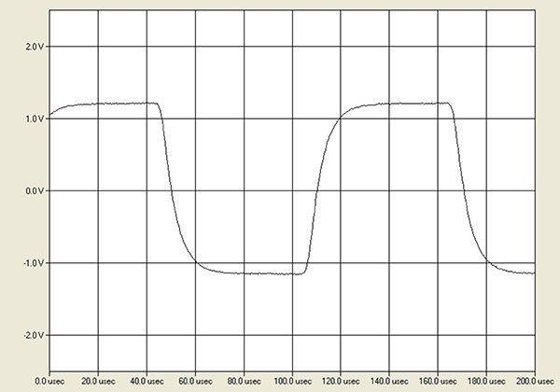This screenshot has height=392, width=560.
Task: Click the waveform's rising edge at 0 V
Action: [x=315, y=190]
